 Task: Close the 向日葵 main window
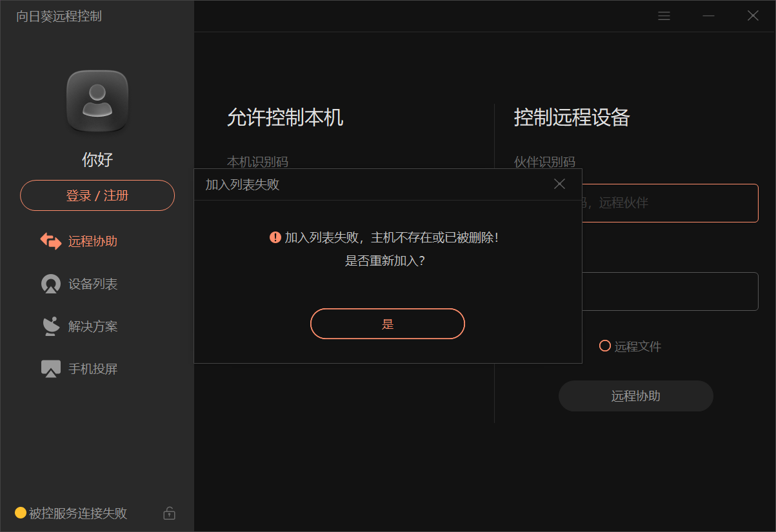[753, 16]
